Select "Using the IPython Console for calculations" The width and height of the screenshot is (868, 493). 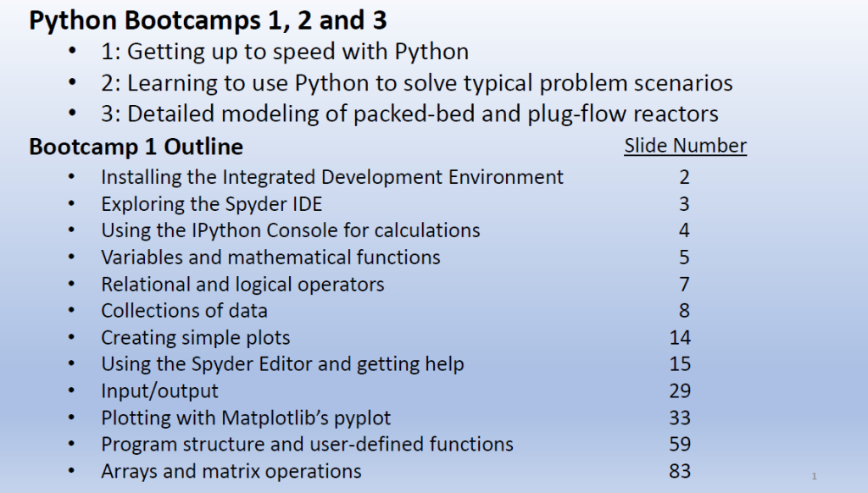point(291,230)
